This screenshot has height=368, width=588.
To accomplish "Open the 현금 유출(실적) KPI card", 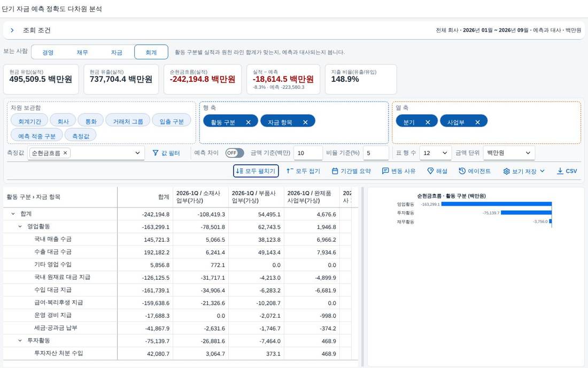I will (x=121, y=79).
